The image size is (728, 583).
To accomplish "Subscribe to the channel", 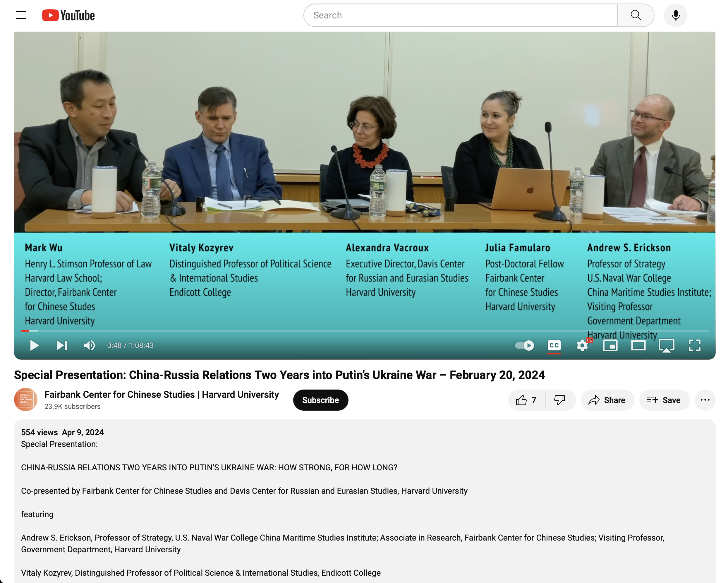I will click(x=320, y=400).
